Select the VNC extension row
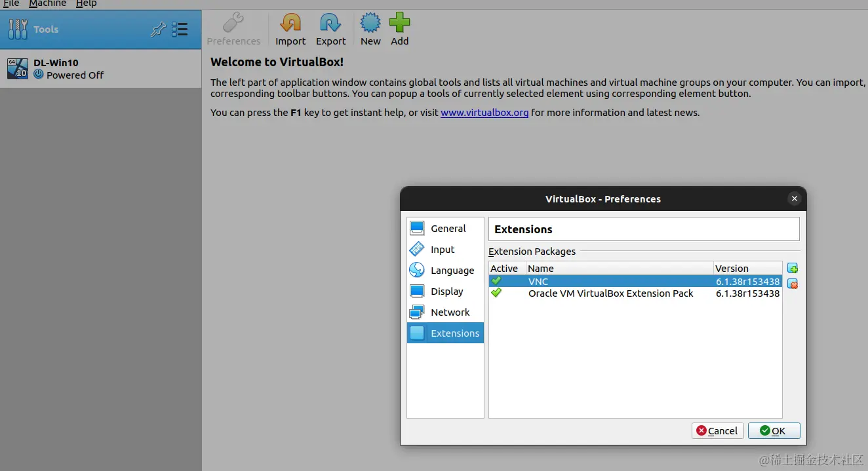Screen dimensions: 868x471 pos(635,281)
